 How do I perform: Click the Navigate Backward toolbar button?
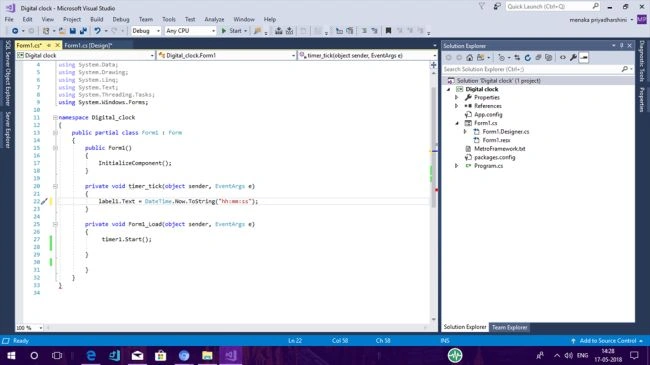coord(15,31)
